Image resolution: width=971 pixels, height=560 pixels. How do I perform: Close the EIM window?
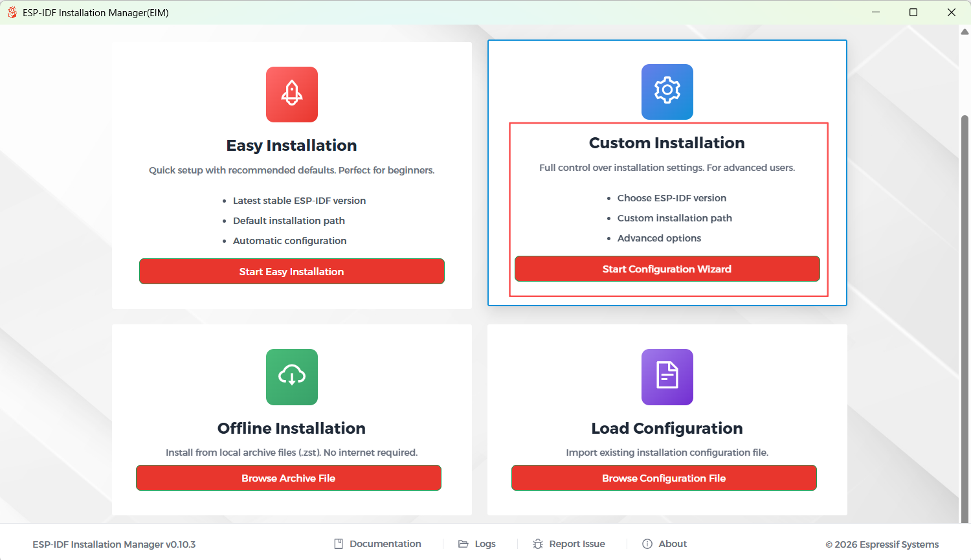tap(952, 12)
